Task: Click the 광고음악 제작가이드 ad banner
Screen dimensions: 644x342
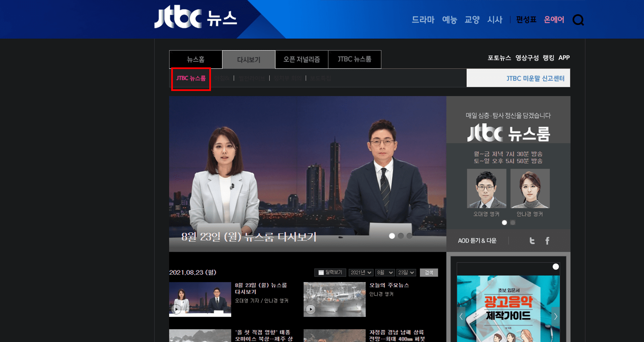Action: (x=508, y=308)
